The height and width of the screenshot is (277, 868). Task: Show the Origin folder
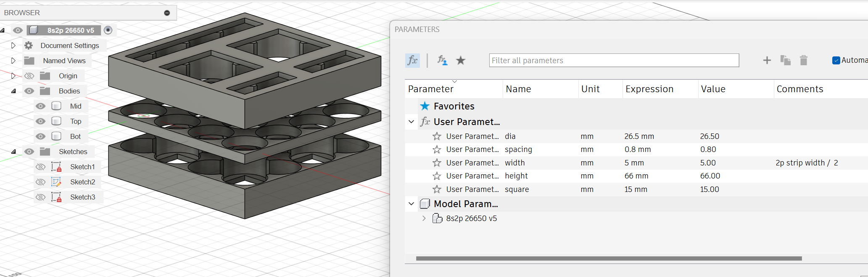(29, 76)
